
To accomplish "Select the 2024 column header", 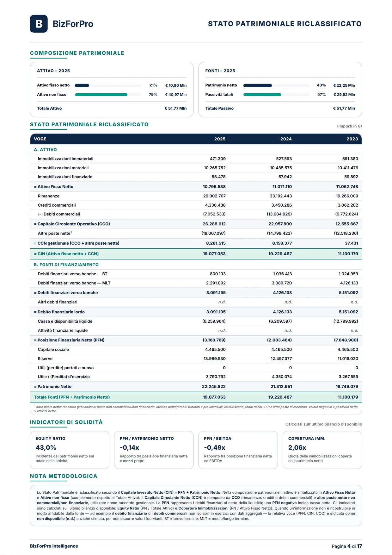I will (x=286, y=139).
